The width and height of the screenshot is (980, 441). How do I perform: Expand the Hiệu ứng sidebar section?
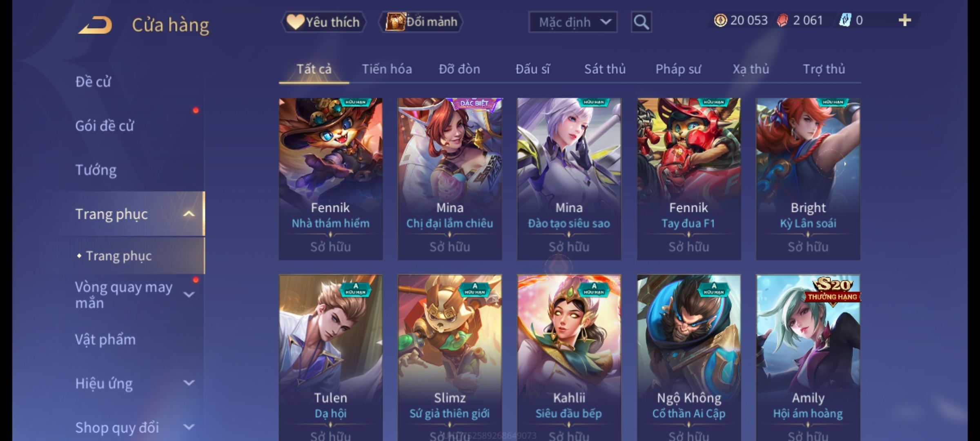click(x=189, y=383)
